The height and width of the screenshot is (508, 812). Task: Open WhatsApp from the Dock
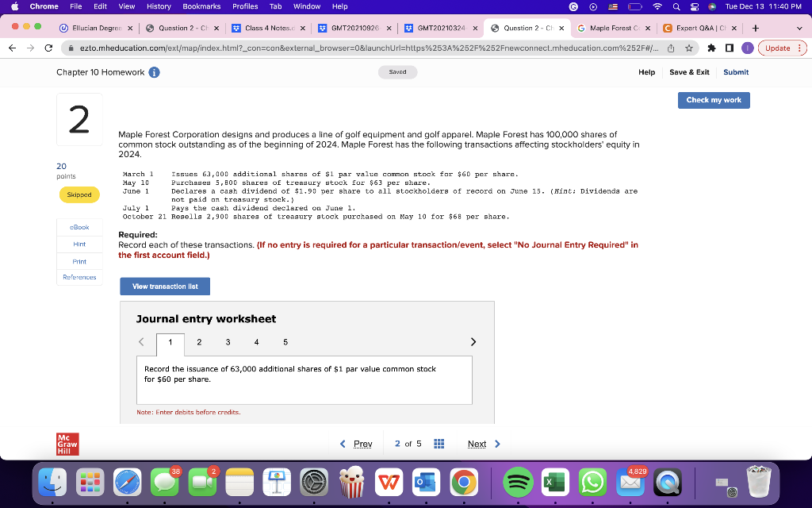(x=591, y=482)
